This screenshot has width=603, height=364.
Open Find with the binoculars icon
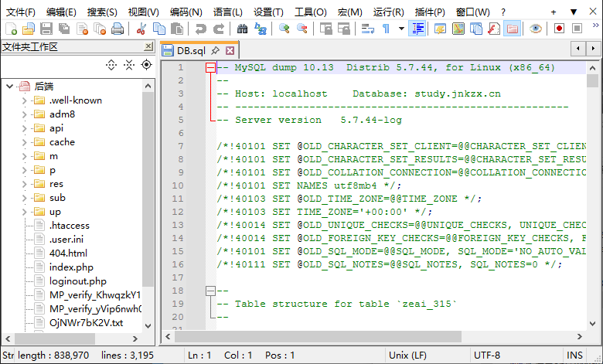[242, 29]
